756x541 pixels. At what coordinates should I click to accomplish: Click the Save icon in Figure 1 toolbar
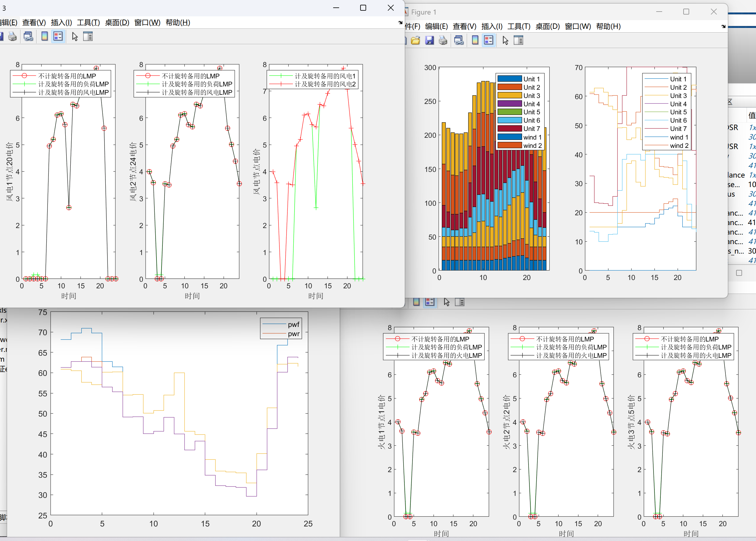[x=429, y=41]
